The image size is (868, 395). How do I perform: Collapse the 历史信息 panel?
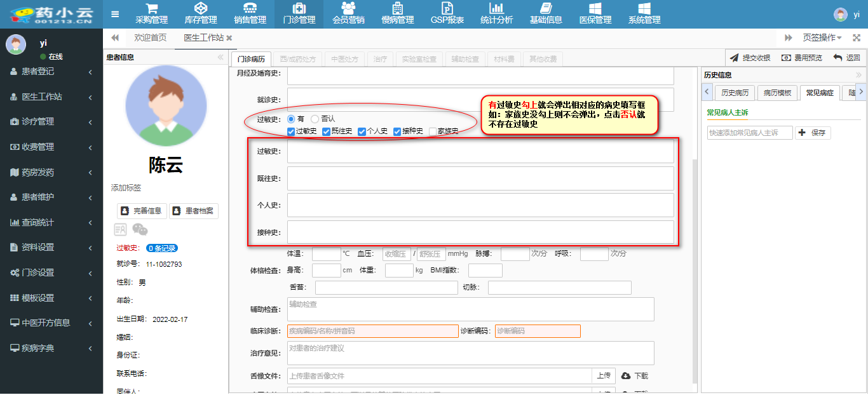click(859, 75)
